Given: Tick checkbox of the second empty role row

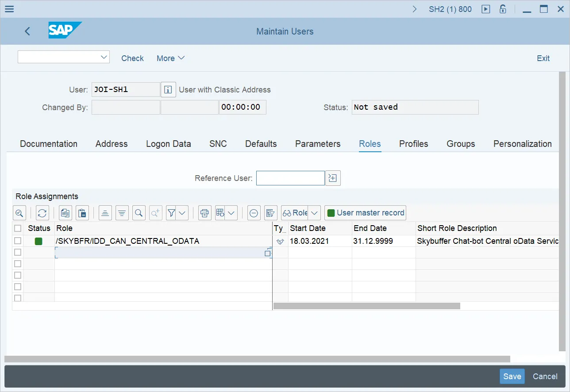Looking at the screenshot, I should click(18, 264).
